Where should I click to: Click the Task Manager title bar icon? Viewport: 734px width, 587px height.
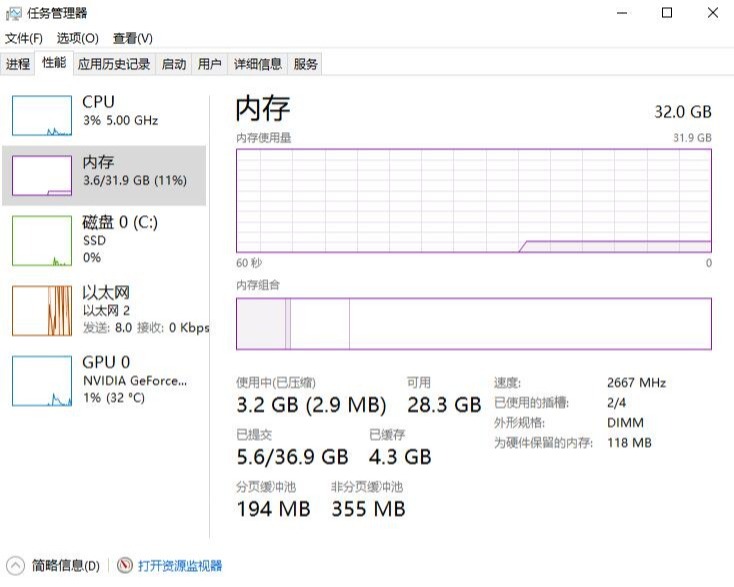coord(14,13)
